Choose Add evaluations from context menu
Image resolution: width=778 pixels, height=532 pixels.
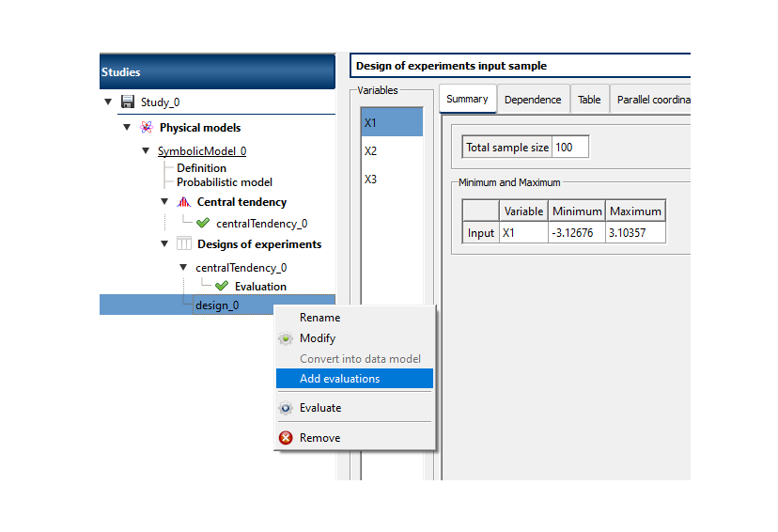(339, 379)
